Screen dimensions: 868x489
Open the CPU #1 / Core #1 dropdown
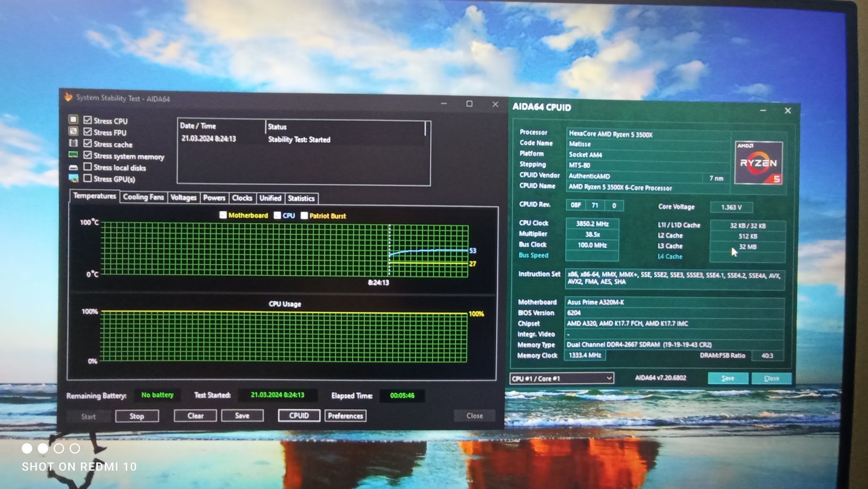562,378
